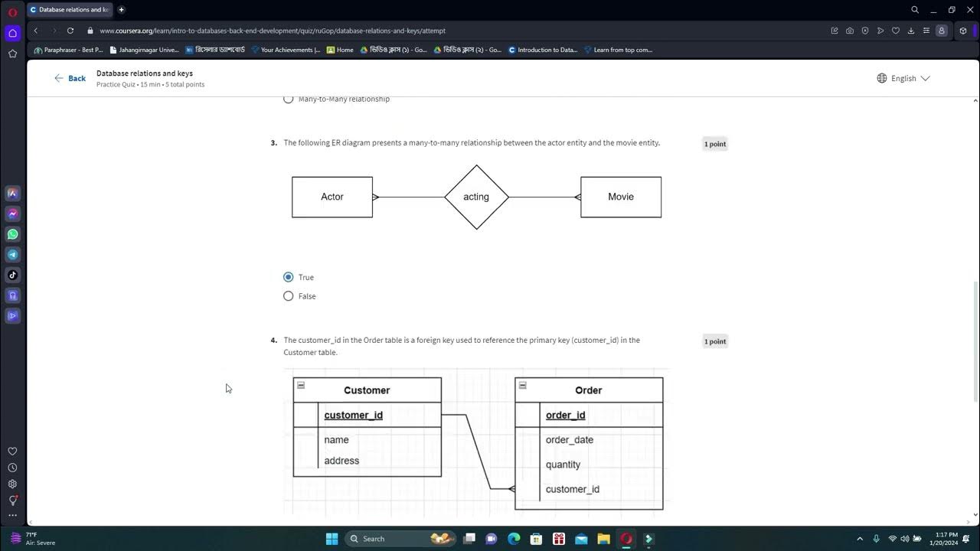Open the Opera home start page icon

12,33
